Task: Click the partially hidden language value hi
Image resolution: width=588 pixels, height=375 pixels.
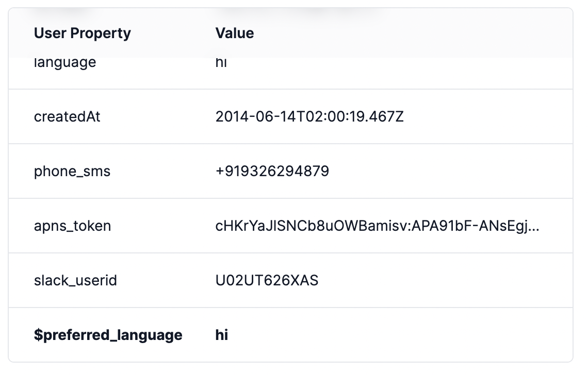Action: [x=221, y=62]
